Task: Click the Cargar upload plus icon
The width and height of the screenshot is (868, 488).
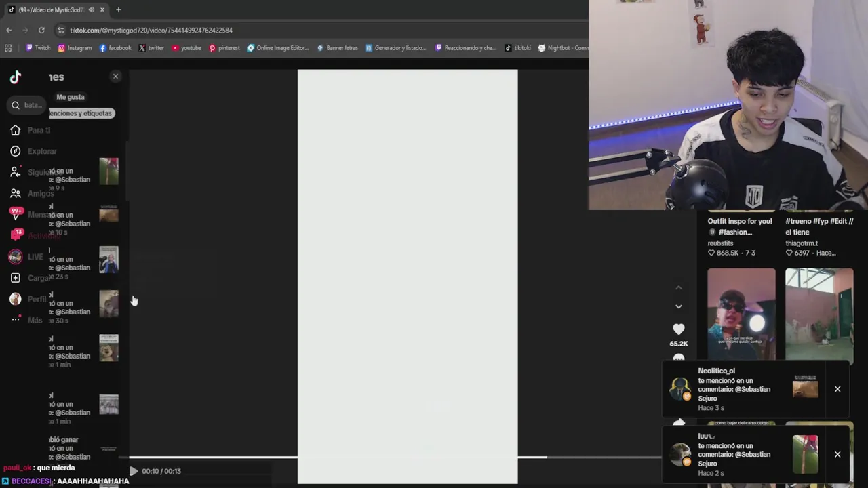Action: (15, 278)
